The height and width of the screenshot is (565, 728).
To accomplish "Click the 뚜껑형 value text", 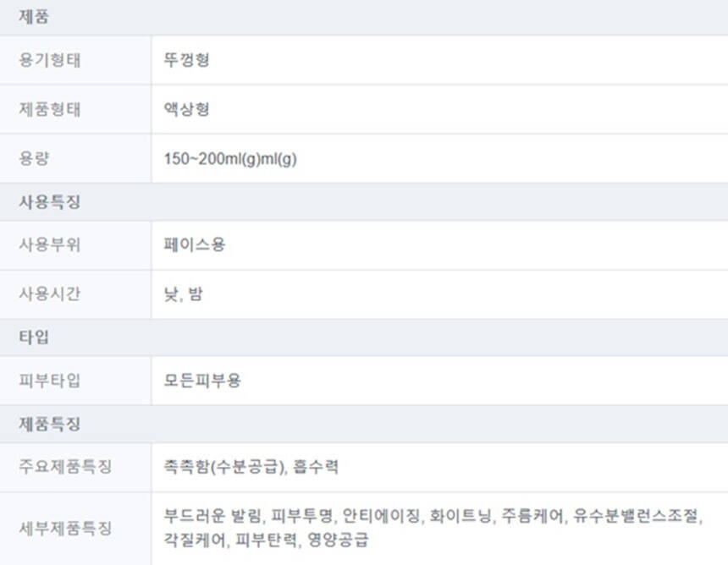I will pyautogui.click(x=187, y=60).
